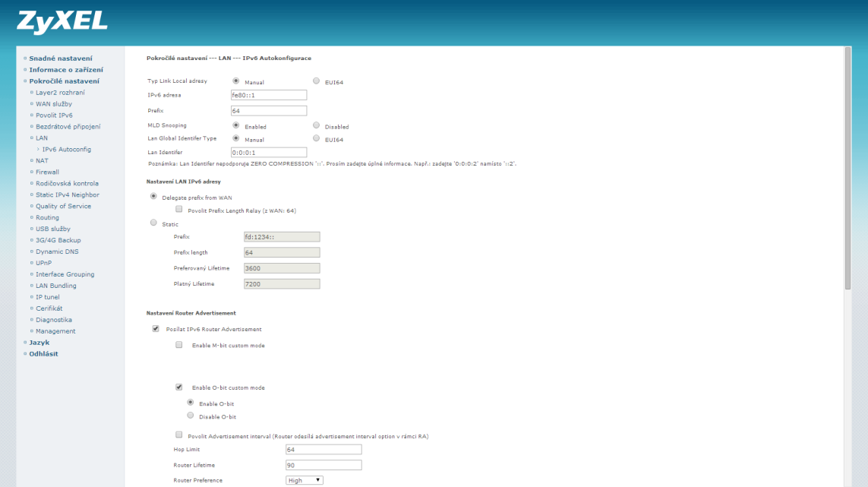The image size is (868, 487).
Task: Open Routing settings
Action: click(x=47, y=217)
